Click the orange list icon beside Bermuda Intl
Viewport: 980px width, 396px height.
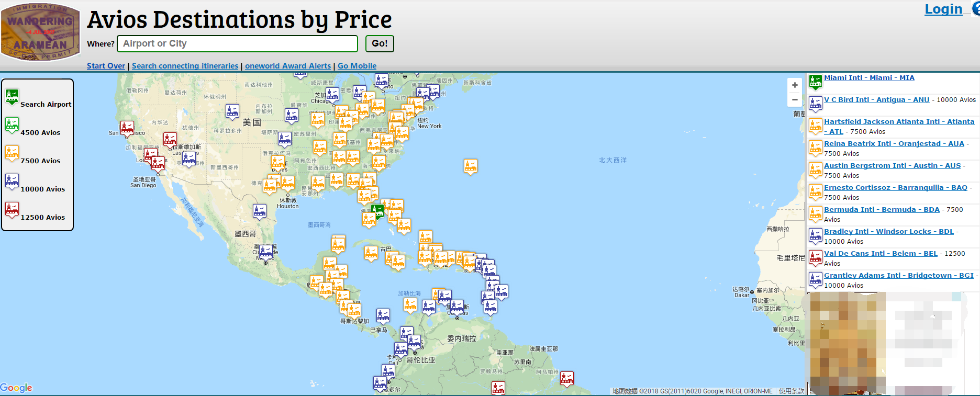tap(816, 214)
